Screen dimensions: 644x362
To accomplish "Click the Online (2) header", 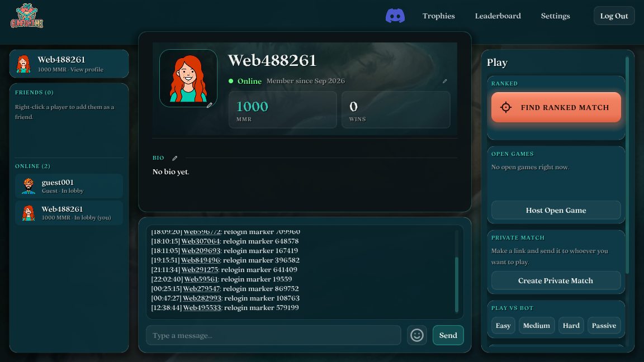I will 32,166.
